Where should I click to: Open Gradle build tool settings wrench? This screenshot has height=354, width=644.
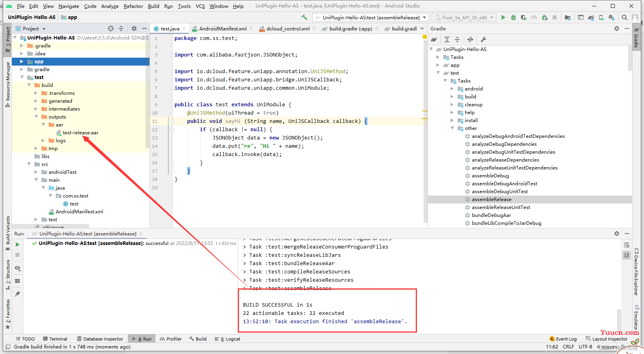click(x=483, y=40)
